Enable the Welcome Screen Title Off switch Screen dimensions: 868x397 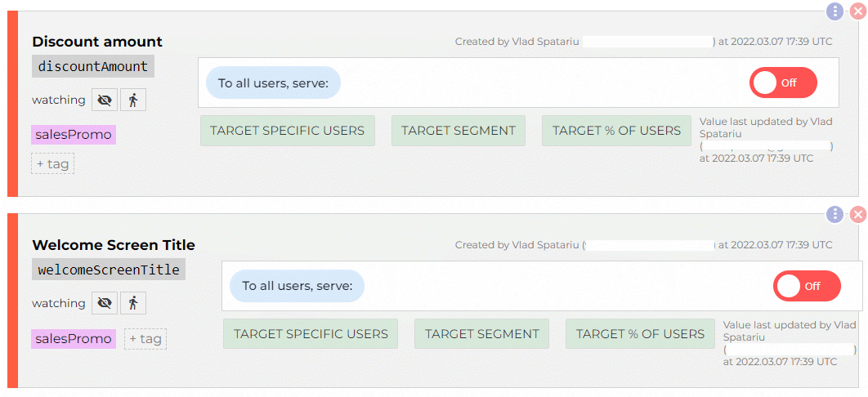(x=806, y=286)
